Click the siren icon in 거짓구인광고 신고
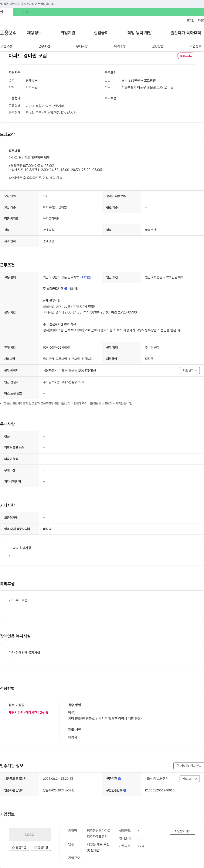Viewport: 204px width, 868px height. click(x=178, y=765)
